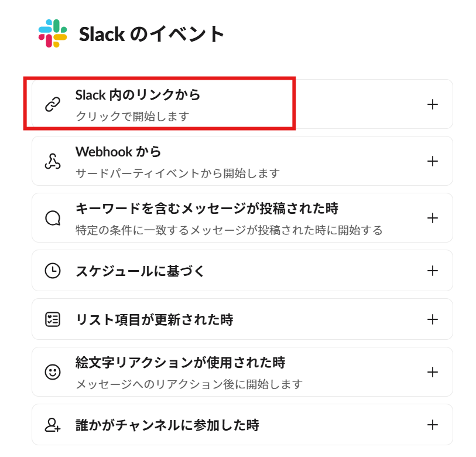
Task: Click the chain link icon
Action: pos(53,105)
